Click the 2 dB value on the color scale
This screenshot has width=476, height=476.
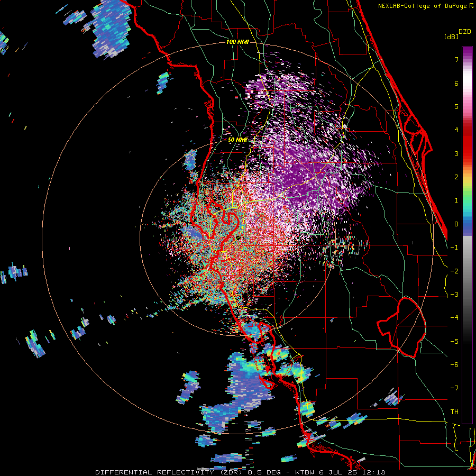(456, 177)
